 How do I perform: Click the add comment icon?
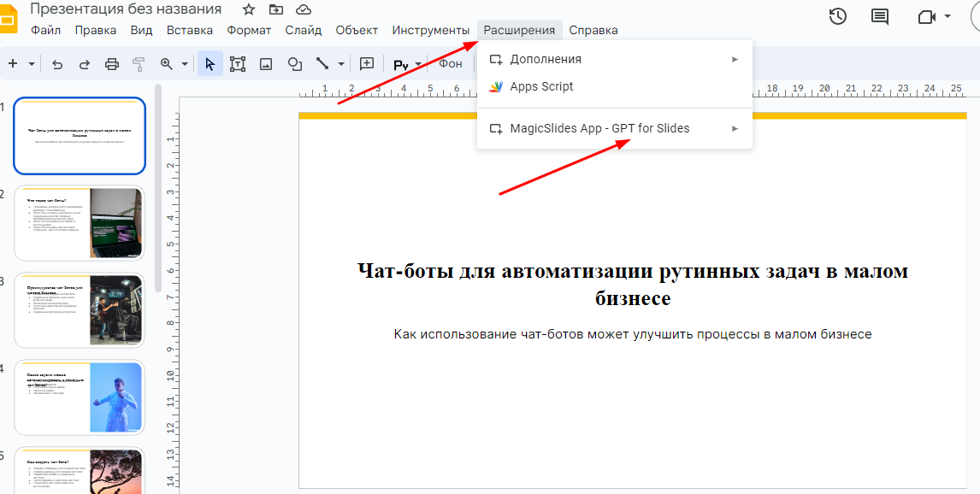pyautogui.click(x=367, y=64)
